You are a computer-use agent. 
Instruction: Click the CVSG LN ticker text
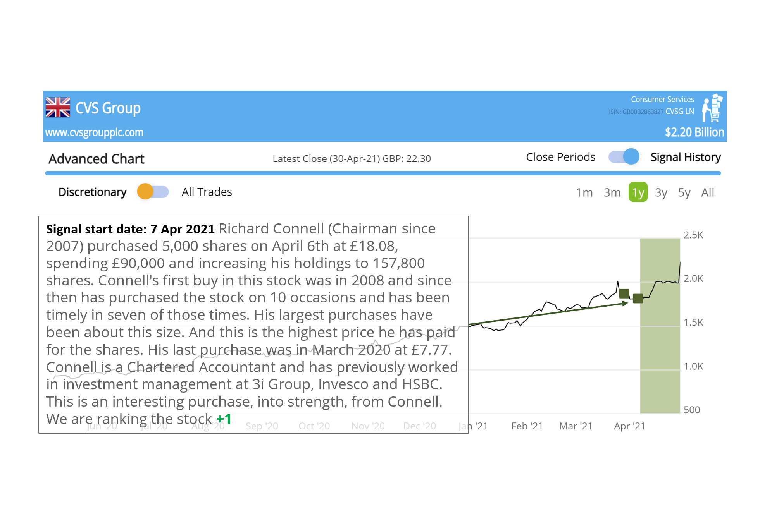(680, 112)
